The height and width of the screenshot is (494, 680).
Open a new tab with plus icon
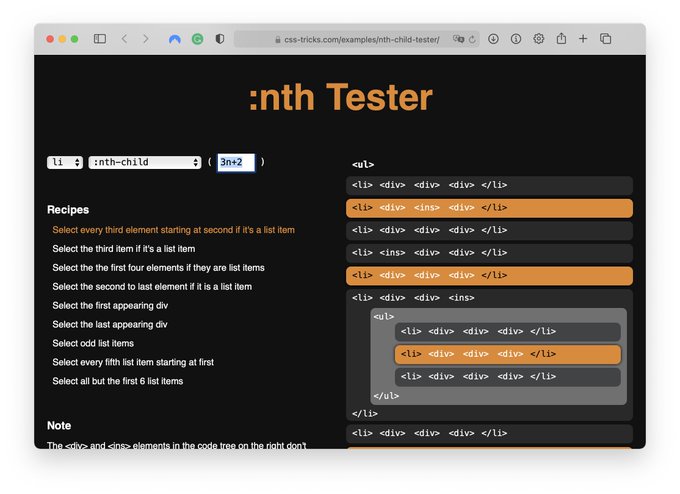click(x=583, y=39)
